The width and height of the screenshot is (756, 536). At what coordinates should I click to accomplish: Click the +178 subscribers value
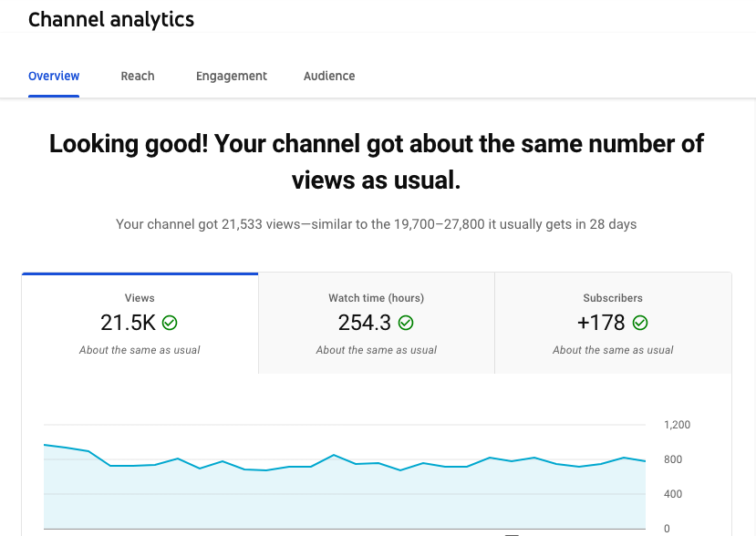click(601, 323)
